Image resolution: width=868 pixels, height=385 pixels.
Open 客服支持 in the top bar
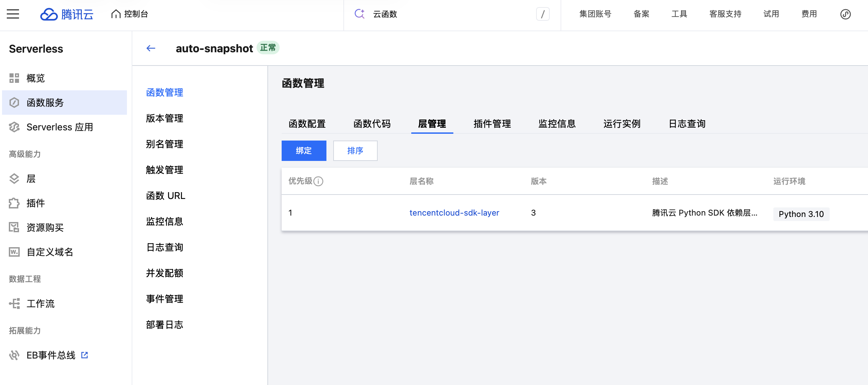click(725, 14)
